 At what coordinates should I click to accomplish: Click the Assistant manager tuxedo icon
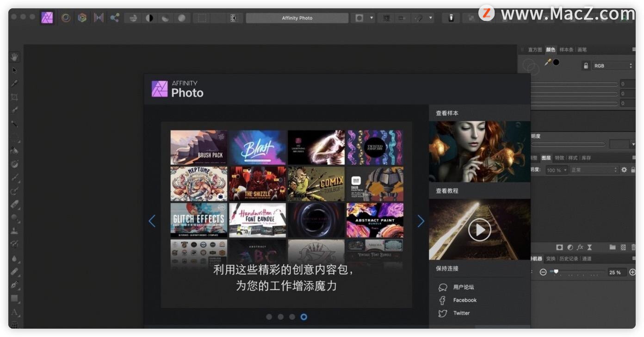pyautogui.click(x=451, y=18)
